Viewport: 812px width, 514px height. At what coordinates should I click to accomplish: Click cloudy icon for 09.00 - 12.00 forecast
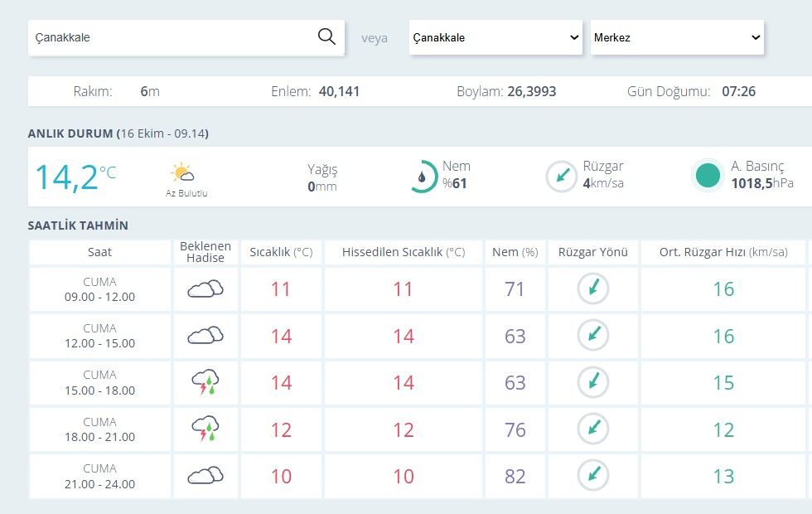click(205, 289)
